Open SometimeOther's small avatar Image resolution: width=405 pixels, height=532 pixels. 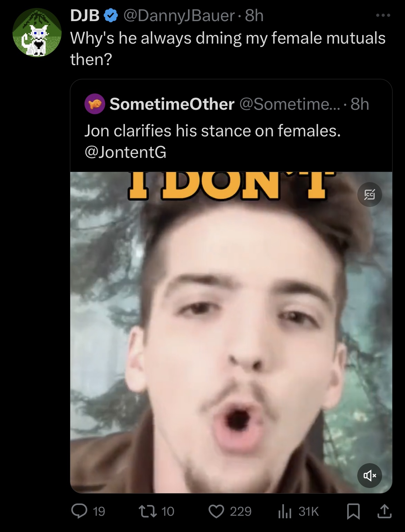(x=94, y=104)
